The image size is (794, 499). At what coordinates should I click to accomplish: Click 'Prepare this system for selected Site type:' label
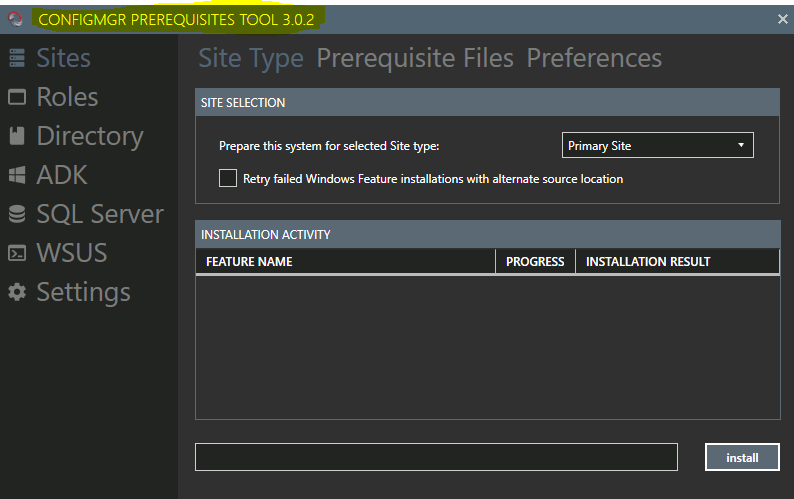coord(329,146)
